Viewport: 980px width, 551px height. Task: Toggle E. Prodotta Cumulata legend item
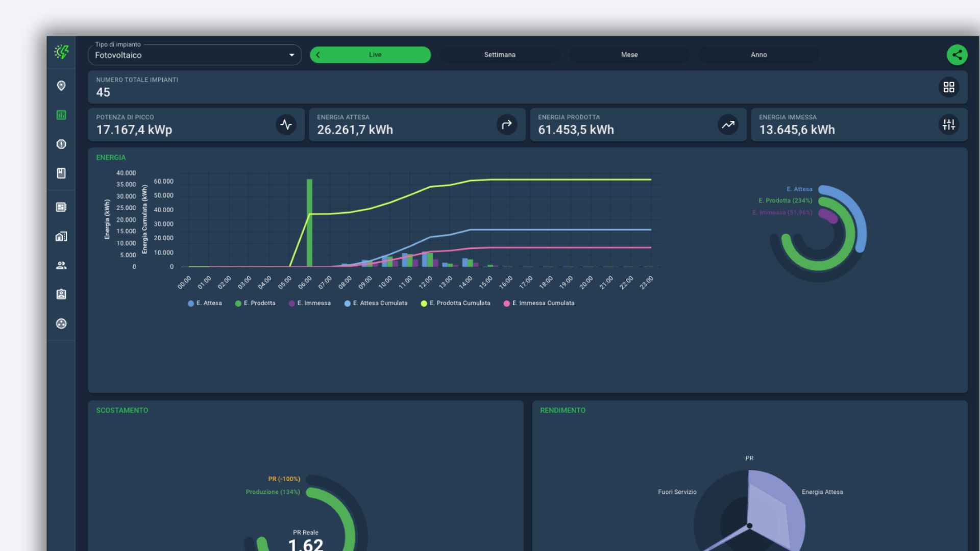tap(455, 303)
